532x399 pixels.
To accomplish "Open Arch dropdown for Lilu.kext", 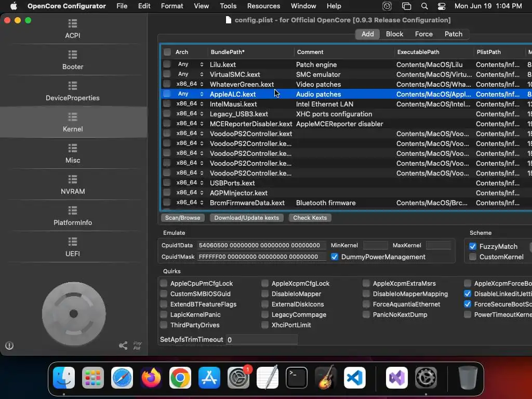I will pos(190,64).
